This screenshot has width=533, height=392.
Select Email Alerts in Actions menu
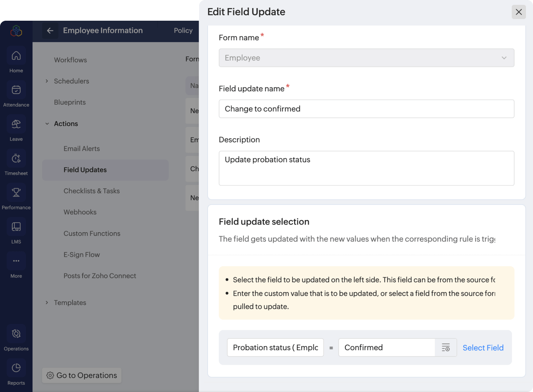tap(82, 149)
